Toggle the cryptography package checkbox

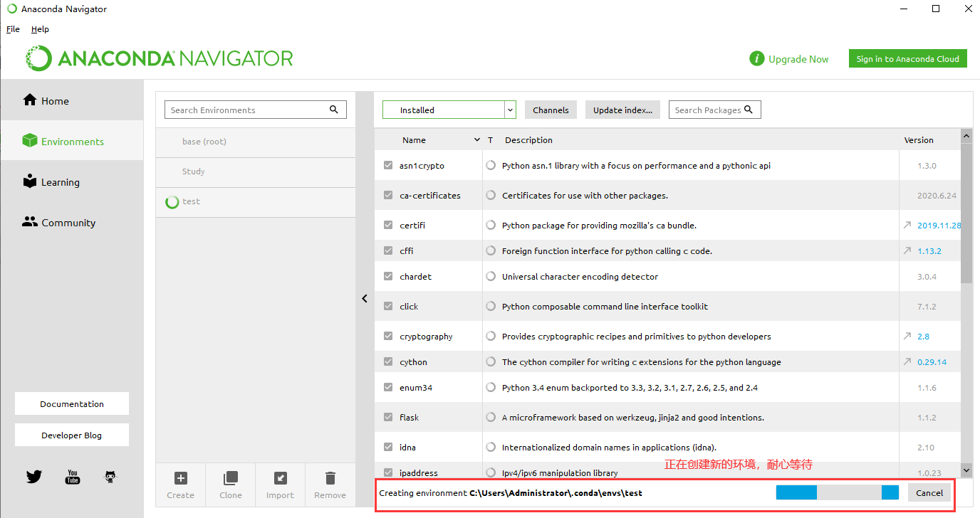click(x=388, y=336)
